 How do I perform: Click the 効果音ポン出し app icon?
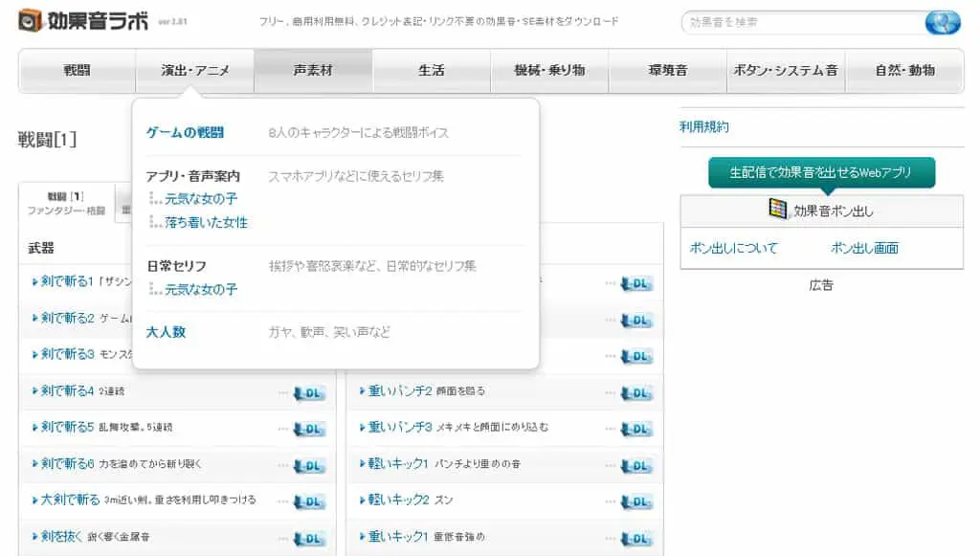point(777,209)
